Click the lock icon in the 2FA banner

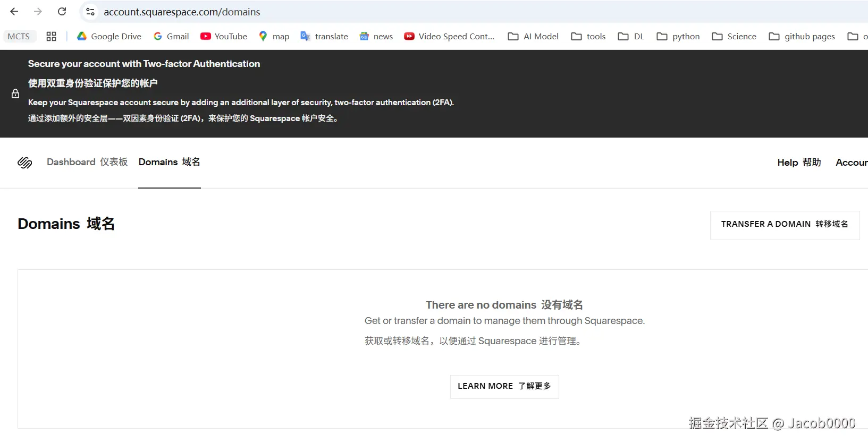(15, 93)
